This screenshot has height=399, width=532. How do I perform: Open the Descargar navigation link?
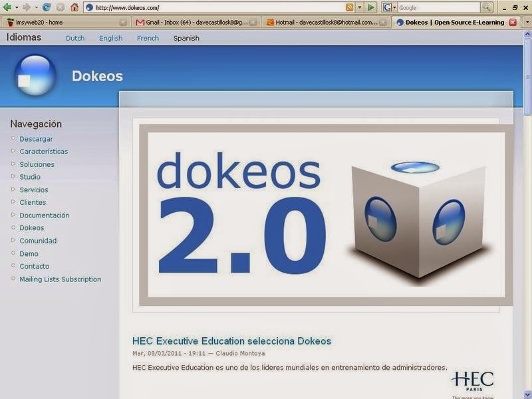click(36, 139)
